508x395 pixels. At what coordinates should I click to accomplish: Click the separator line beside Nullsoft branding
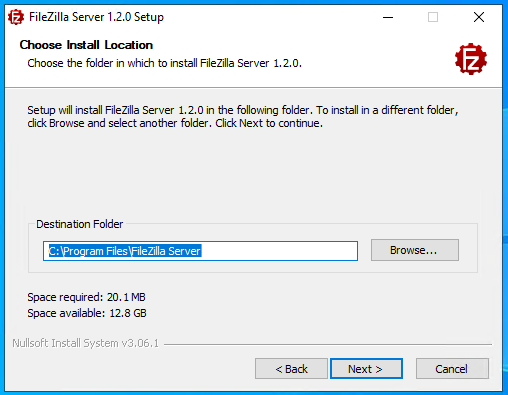[x=328, y=344]
